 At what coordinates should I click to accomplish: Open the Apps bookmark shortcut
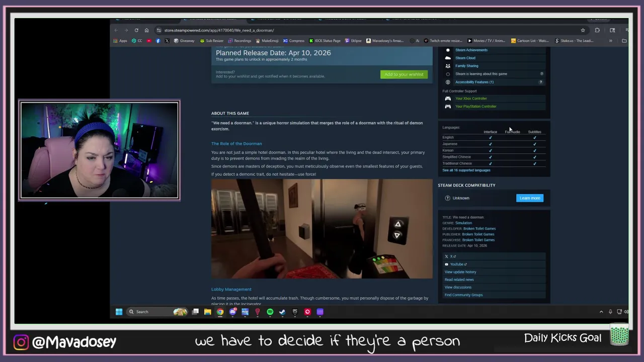click(120, 41)
